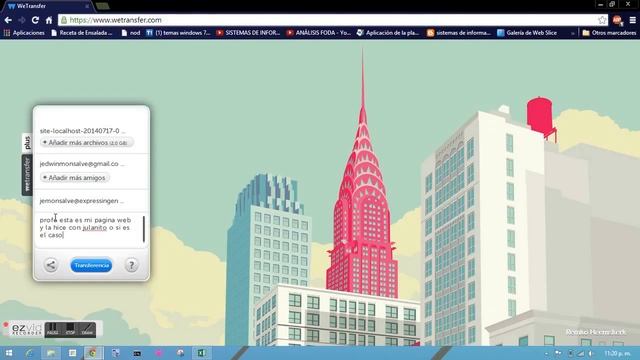Click the browser Back arrow

(x=8, y=20)
